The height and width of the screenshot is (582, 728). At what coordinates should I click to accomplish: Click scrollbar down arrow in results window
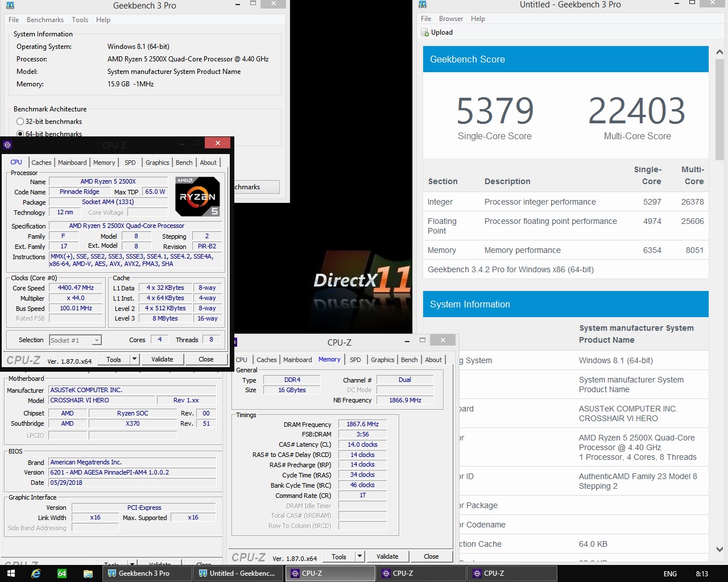719,550
